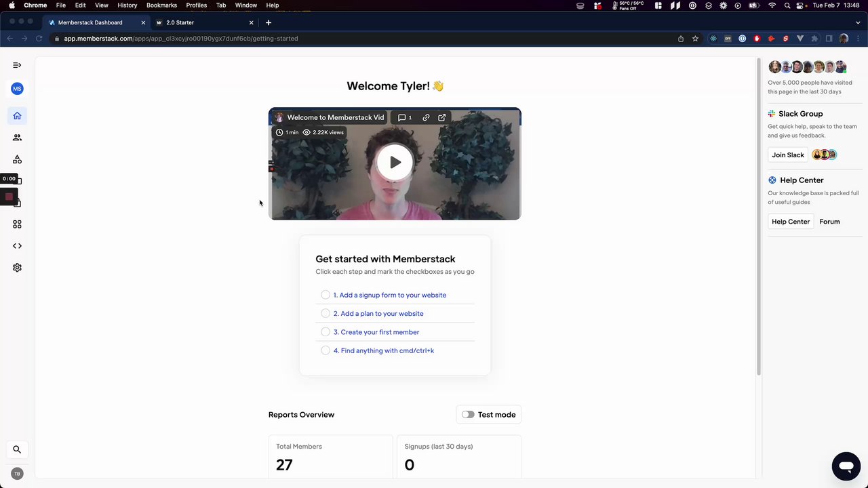
Task: Open the welcome video in new window
Action: click(442, 117)
